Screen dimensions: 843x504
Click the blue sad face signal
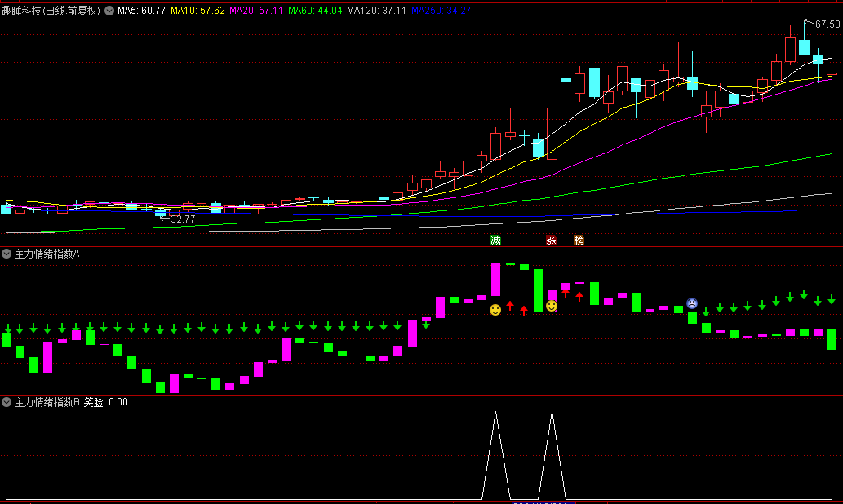[692, 303]
